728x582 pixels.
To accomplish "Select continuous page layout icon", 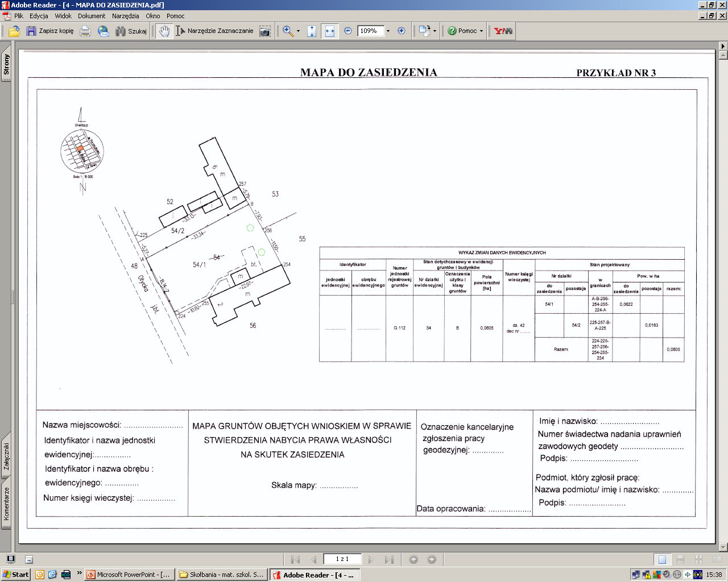I will point(680,559).
